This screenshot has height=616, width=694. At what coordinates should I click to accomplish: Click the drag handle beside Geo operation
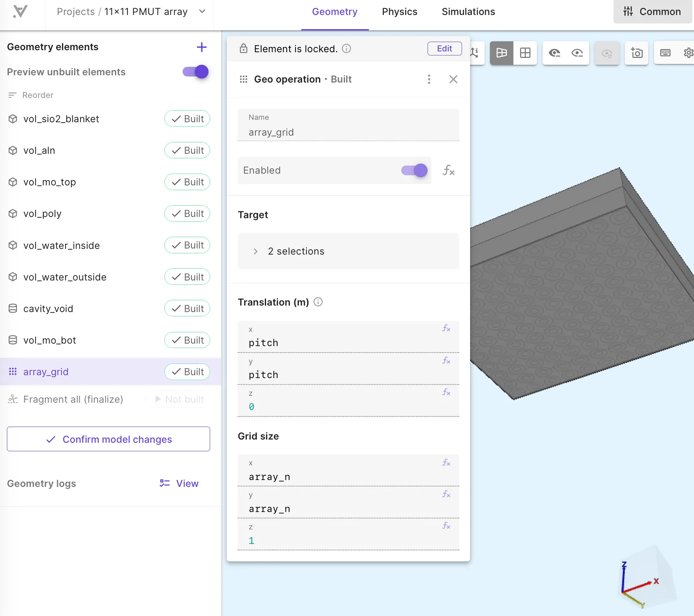tap(243, 79)
